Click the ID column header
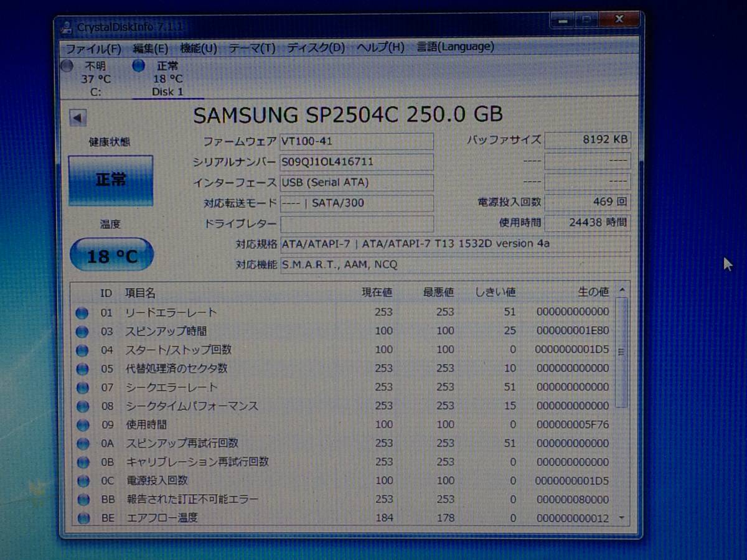Image resolution: width=747 pixels, height=560 pixels. point(106,293)
